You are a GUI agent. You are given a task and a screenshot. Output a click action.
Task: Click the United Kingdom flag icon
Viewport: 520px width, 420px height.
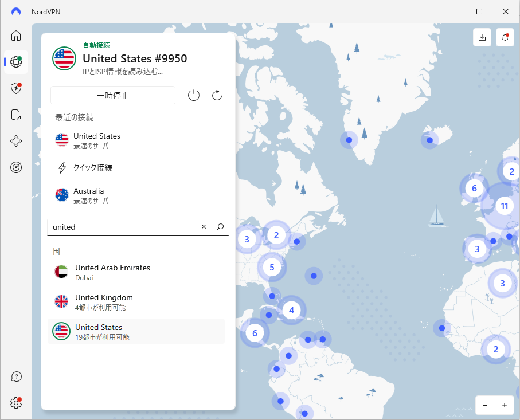61,301
